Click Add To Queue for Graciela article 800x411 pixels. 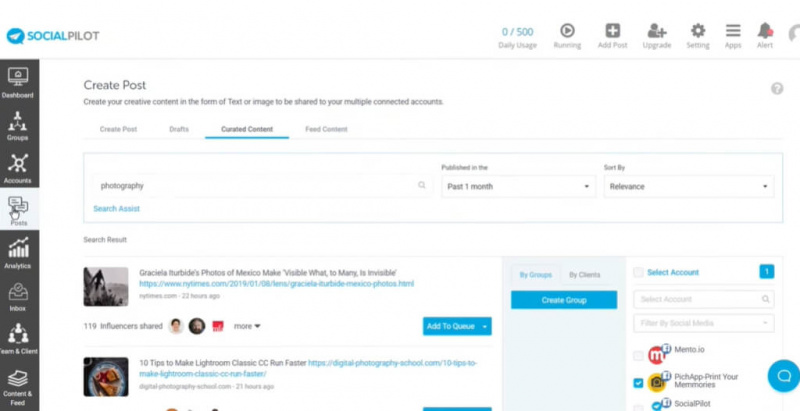pyautogui.click(x=451, y=326)
